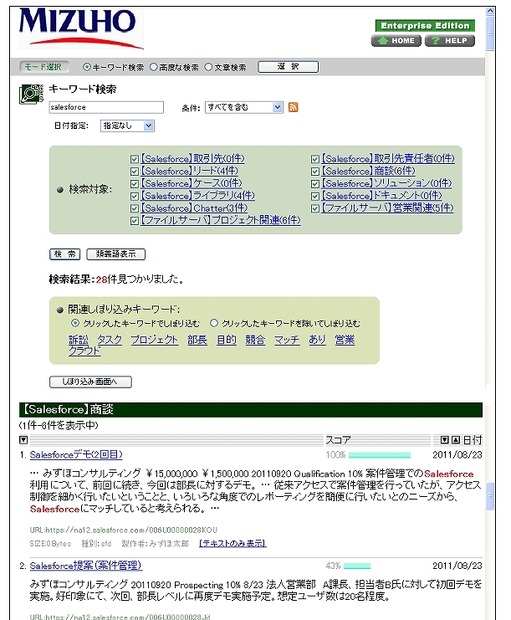The image size is (511, 620).
Task: Select exclude-clicked-keyword radio option
Action: click(x=214, y=323)
